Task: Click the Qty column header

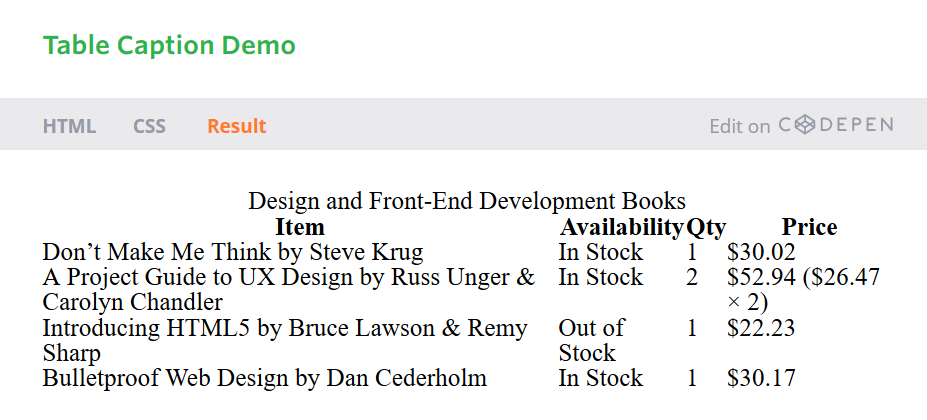Action: 705,227
